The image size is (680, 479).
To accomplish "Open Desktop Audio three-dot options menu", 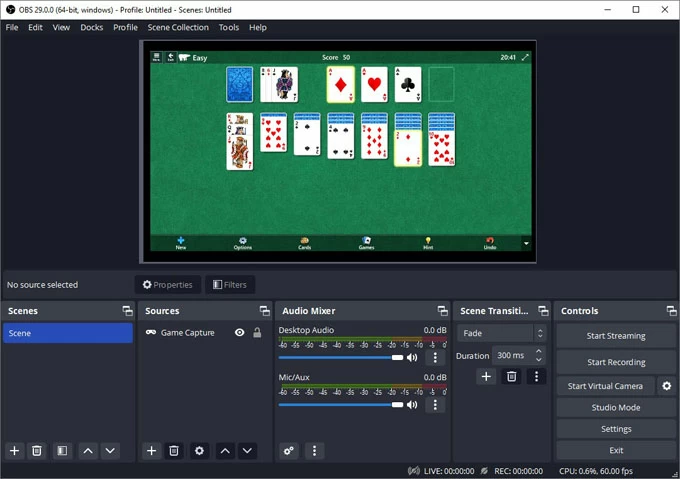I will (x=435, y=357).
